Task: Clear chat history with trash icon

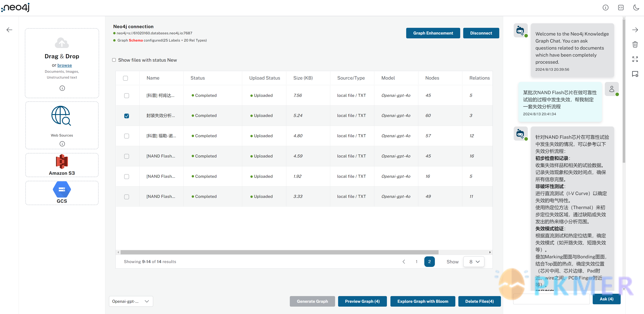Action: tap(635, 44)
